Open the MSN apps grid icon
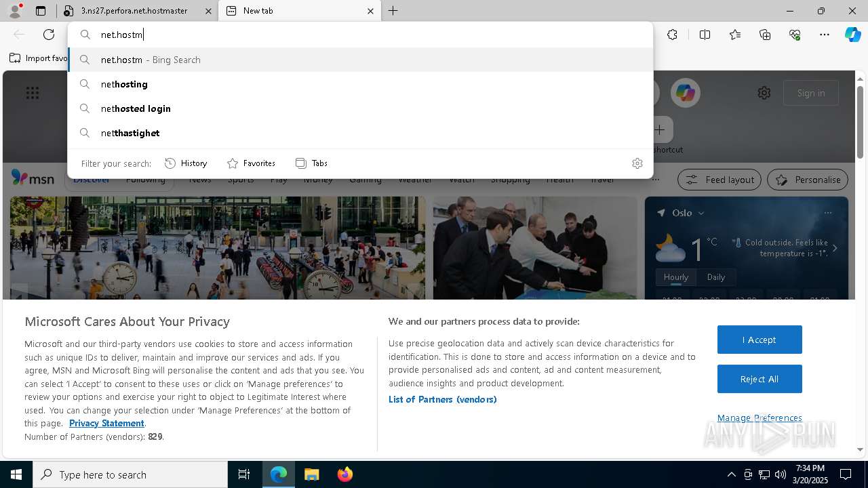This screenshot has height=488, width=868. 33,93
